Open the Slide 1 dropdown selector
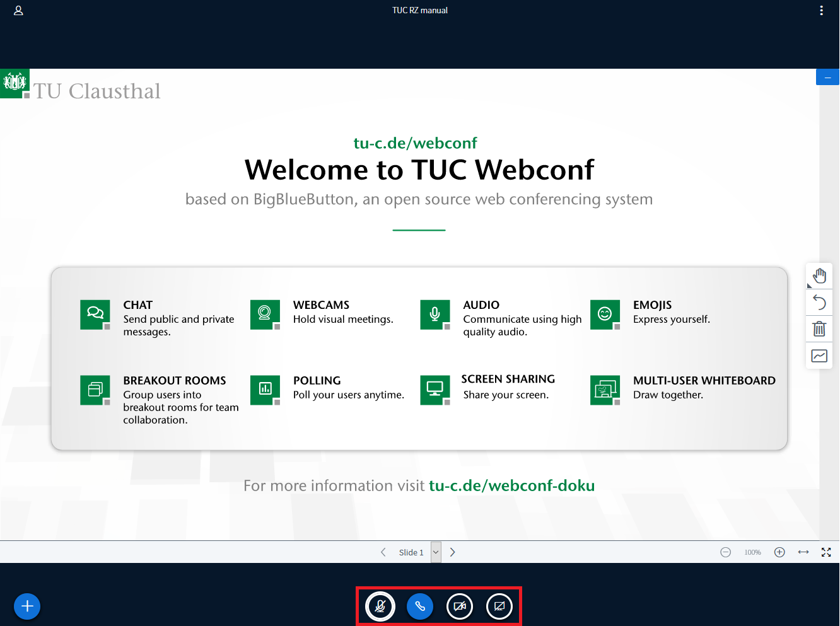840x626 pixels. [x=436, y=552]
